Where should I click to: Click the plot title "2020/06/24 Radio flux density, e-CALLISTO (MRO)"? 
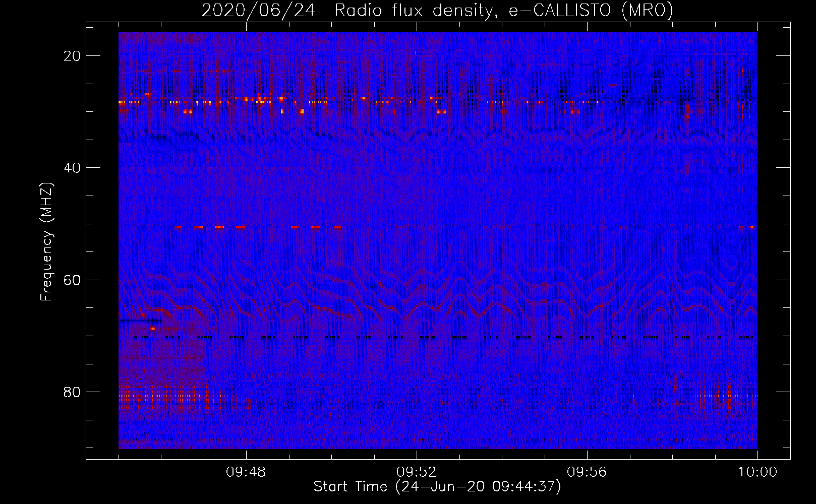pyautogui.click(x=437, y=11)
